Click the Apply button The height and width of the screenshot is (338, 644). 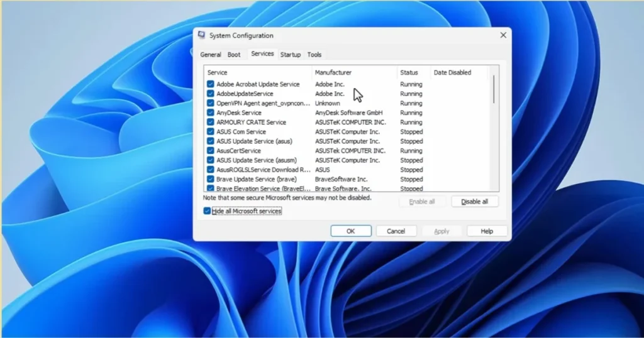[441, 231]
